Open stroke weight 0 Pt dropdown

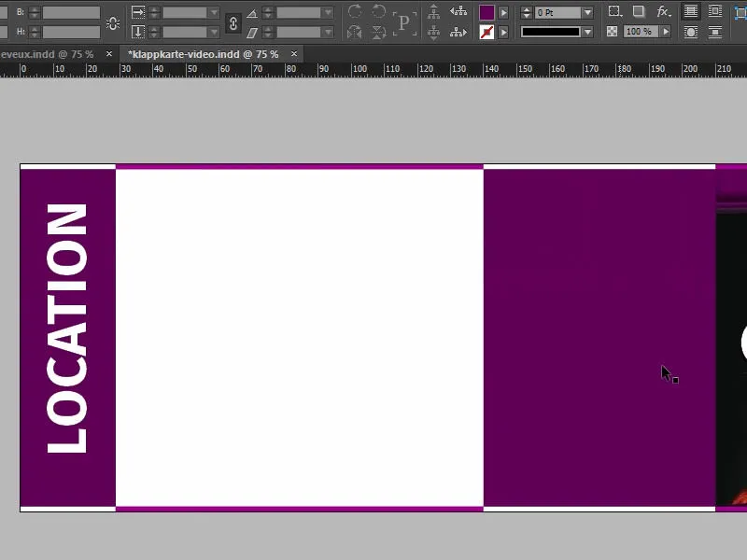[588, 12]
